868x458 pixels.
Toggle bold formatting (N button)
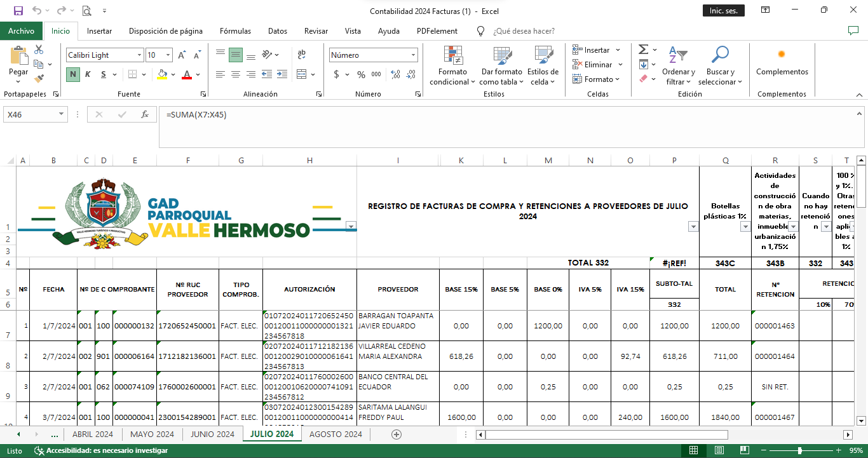coord(73,74)
